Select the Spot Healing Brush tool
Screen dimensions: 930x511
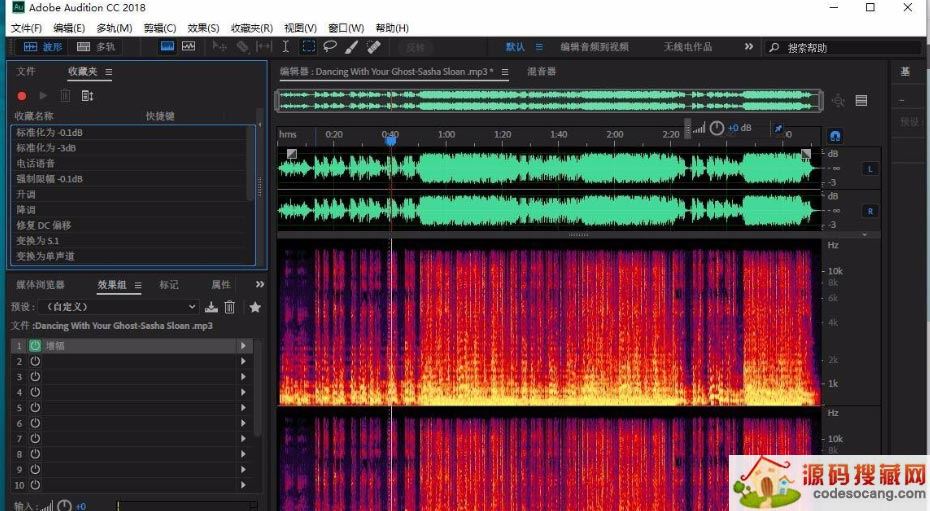[x=374, y=47]
